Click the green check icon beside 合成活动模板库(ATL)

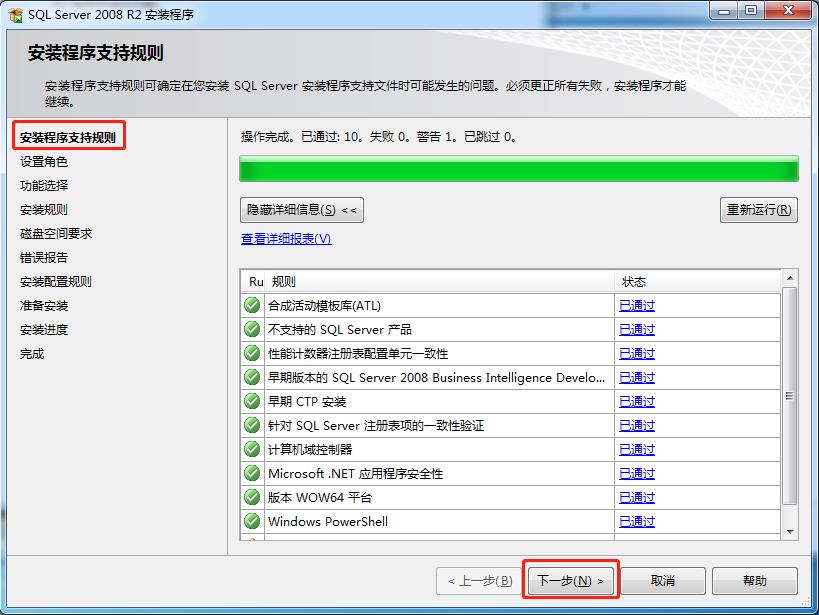tap(251, 305)
